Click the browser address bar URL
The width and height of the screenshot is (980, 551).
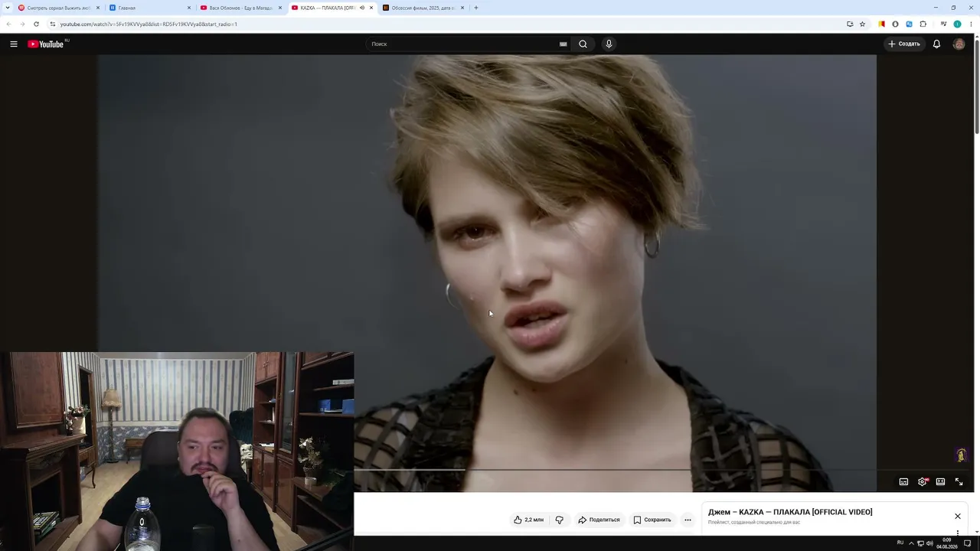click(149, 24)
